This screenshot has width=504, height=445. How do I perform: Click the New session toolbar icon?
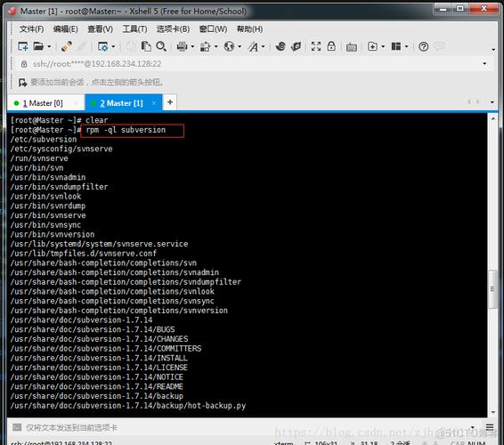(x=23, y=46)
